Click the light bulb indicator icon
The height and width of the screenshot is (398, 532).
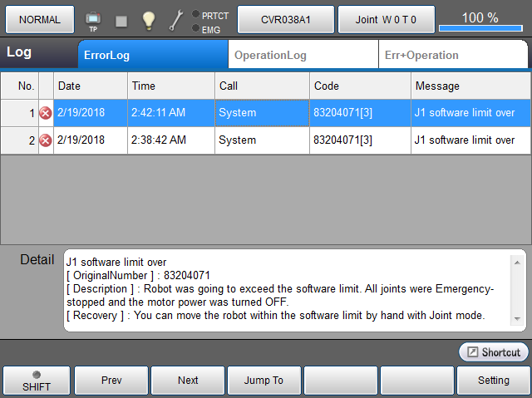(149, 20)
